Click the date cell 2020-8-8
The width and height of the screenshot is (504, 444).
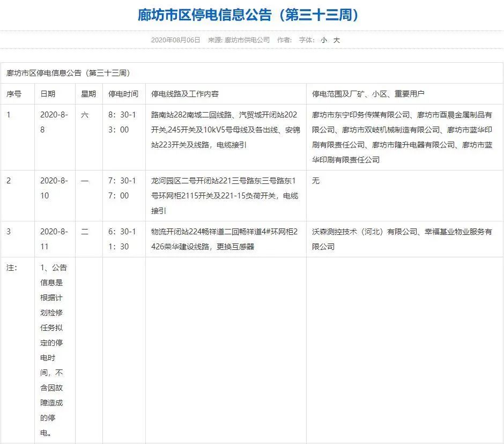tap(55, 137)
